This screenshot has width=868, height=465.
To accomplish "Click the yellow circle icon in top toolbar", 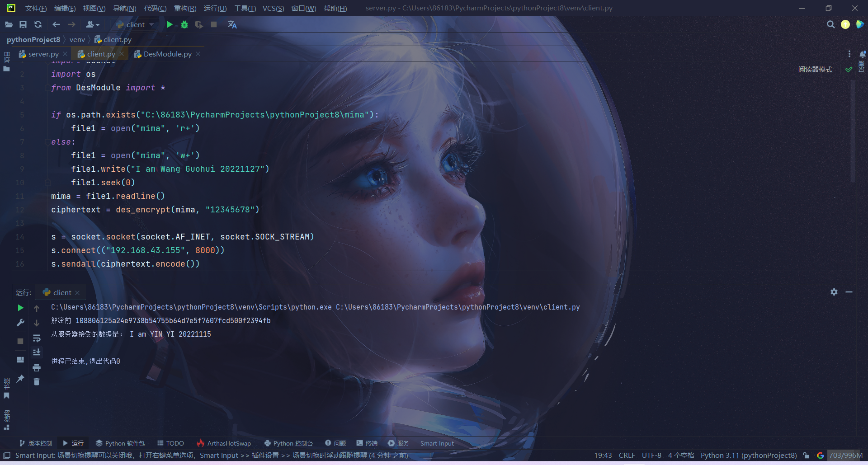I will click(845, 24).
